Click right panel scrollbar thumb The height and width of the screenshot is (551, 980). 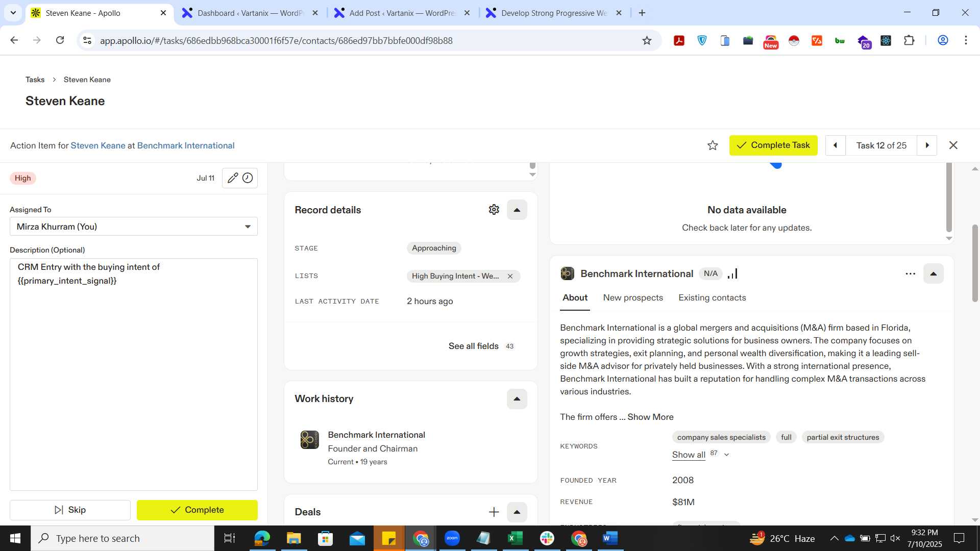point(949,197)
